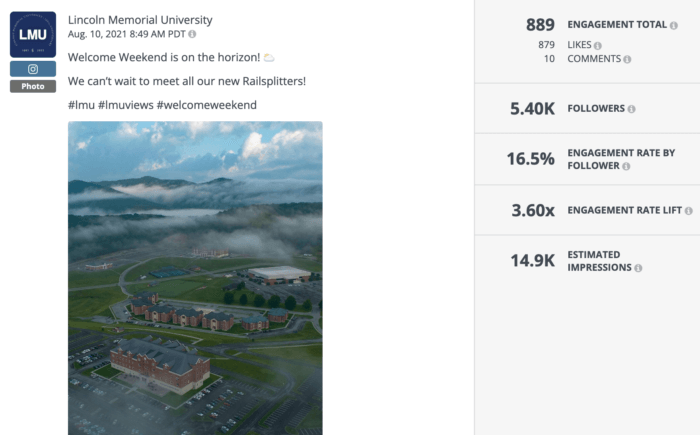Show the Followers info tooltip icon
This screenshot has width=700, height=435.
632,109
